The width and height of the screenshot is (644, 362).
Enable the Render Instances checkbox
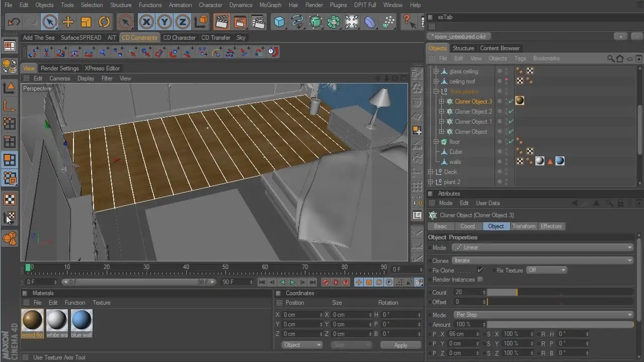[x=480, y=280]
